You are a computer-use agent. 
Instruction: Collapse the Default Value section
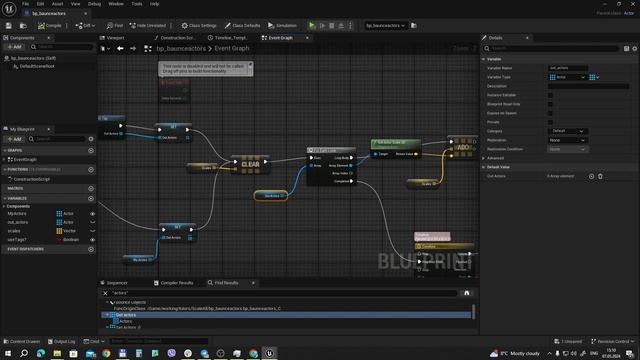[484, 167]
